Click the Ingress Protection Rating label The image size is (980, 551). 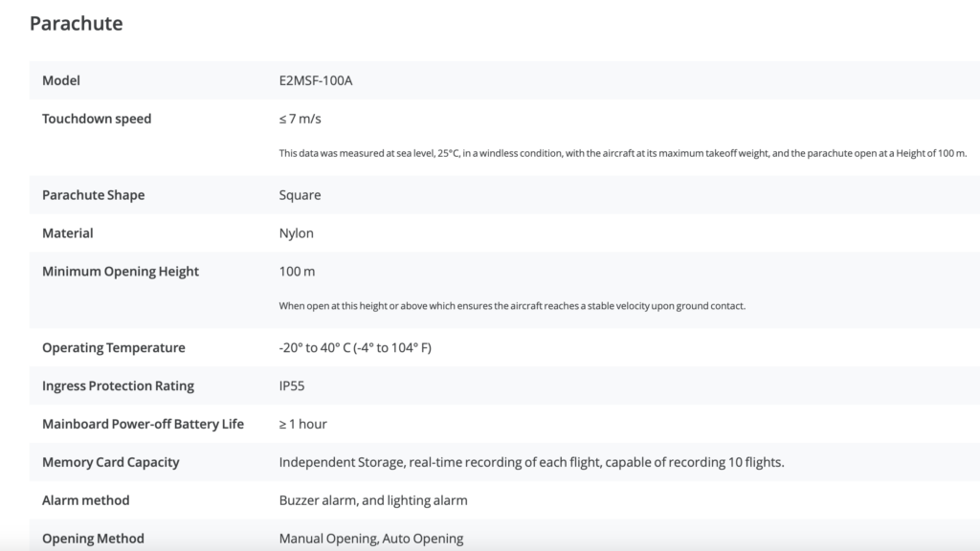pos(118,386)
